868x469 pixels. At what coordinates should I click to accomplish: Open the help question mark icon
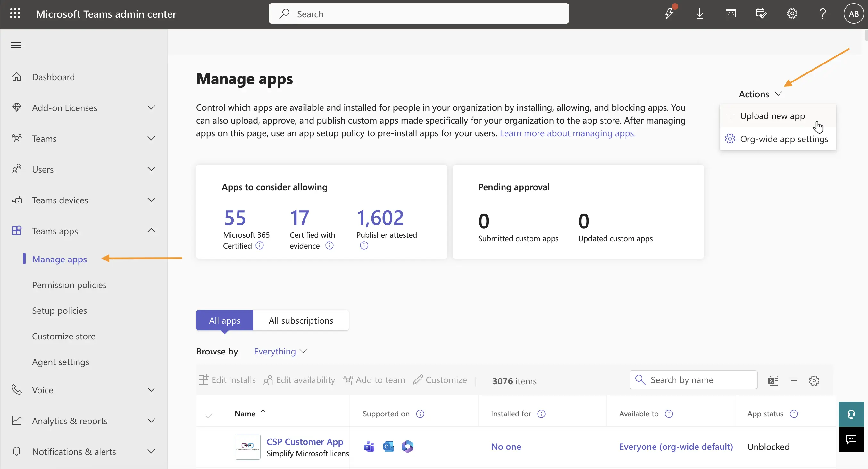tap(822, 14)
